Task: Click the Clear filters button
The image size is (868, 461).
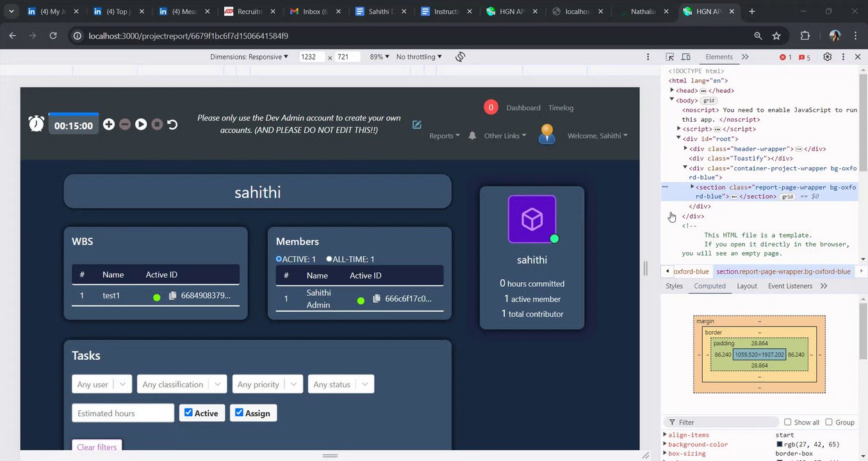Action: 97,447
